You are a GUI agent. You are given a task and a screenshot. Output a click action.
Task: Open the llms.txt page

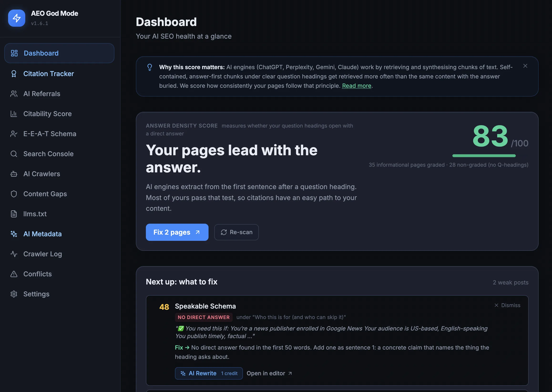[59, 214]
